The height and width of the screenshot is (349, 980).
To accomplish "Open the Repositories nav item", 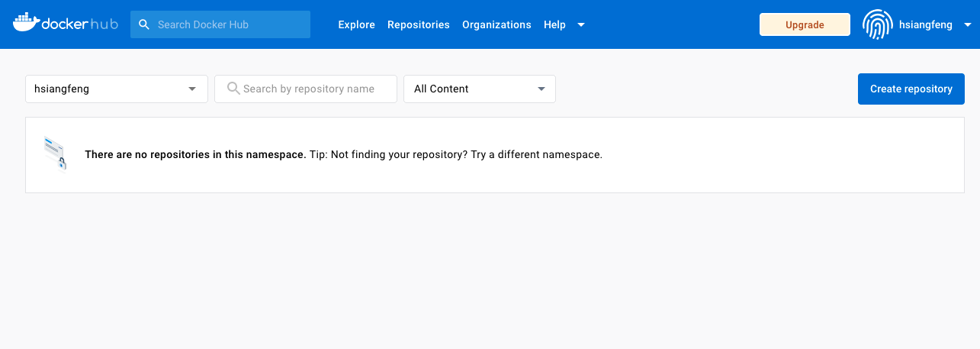I will point(418,24).
